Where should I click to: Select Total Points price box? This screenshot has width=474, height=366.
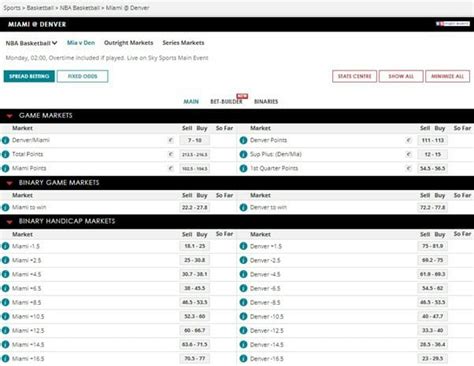click(x=195, y=154)
